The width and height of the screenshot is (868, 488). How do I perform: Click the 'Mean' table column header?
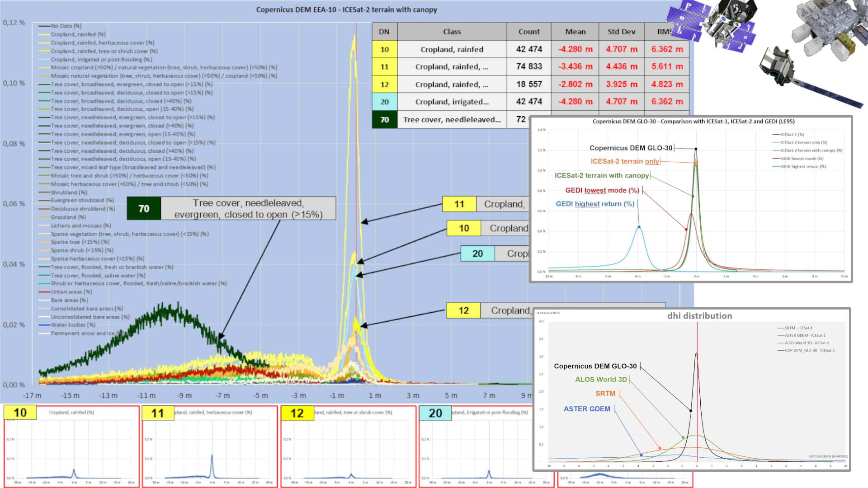(576, 32)
